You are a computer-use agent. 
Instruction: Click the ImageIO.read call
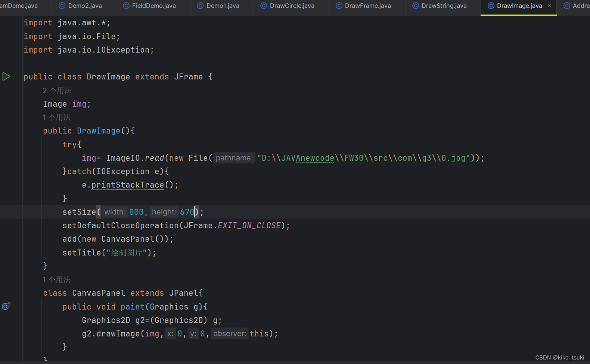(135, 158)
